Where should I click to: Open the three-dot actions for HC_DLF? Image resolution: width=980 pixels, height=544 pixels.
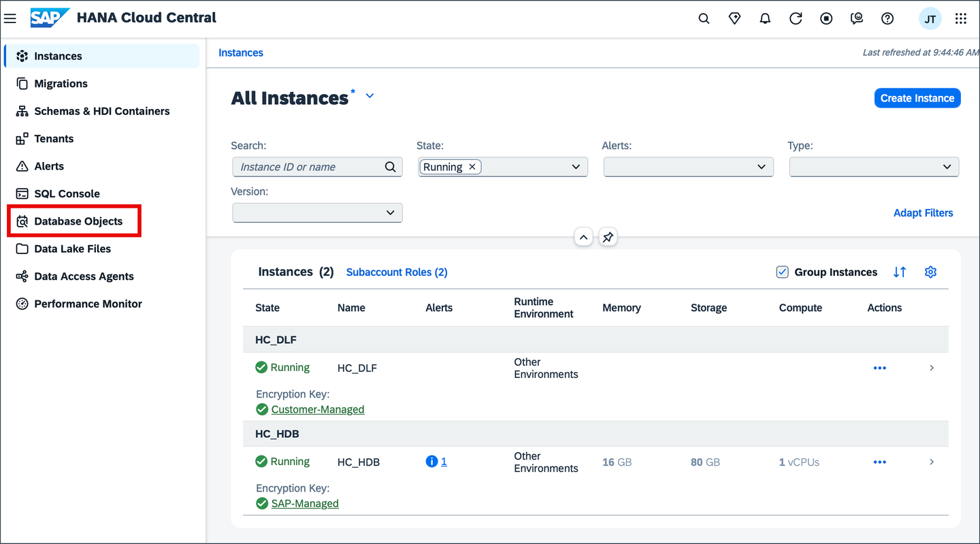(880, 368)
